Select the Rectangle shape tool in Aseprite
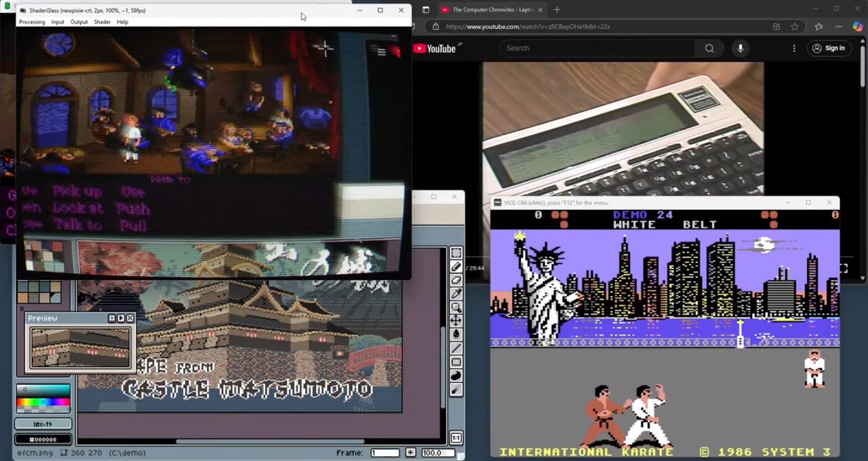The image size is (868, 461). pos(456,362)
